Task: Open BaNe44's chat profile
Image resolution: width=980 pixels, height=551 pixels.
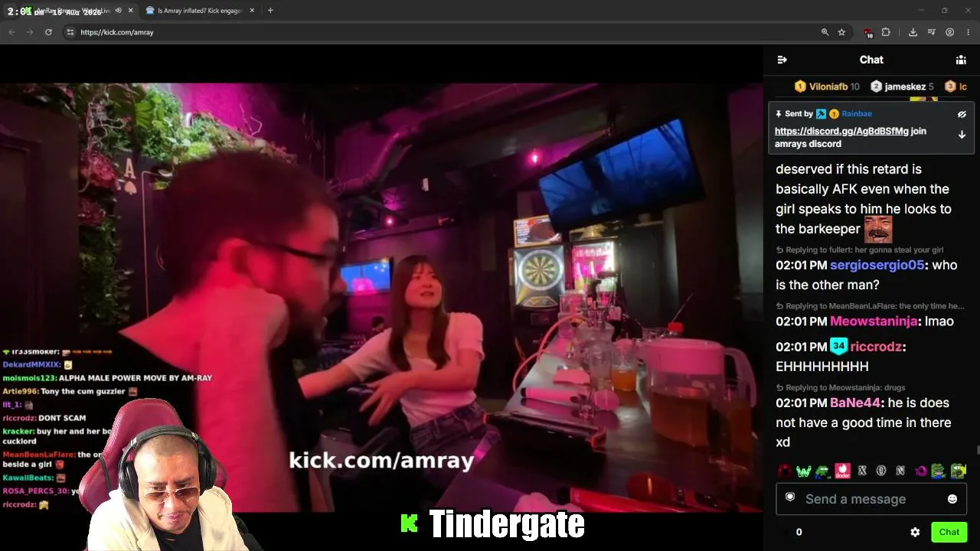Action: (856, 403)
